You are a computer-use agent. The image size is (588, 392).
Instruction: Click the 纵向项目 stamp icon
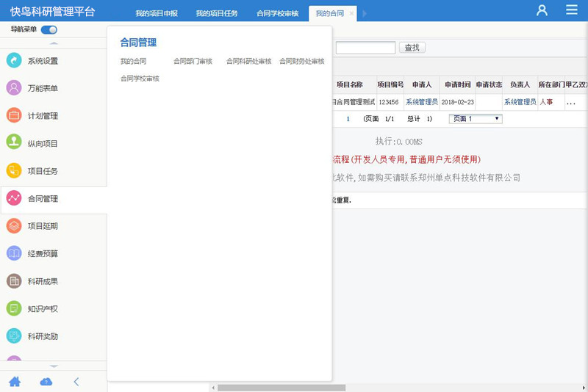[14, 143]
